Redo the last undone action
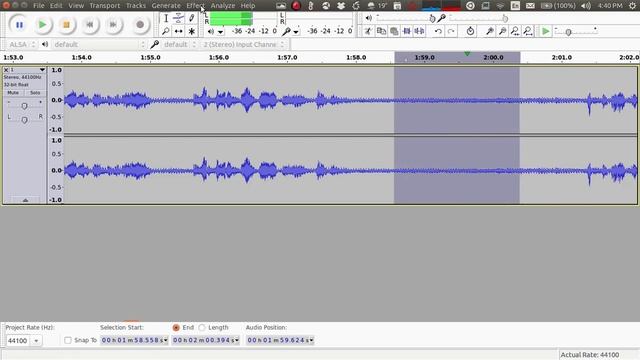Screen dimensions: 640x360 coord(451,31)
